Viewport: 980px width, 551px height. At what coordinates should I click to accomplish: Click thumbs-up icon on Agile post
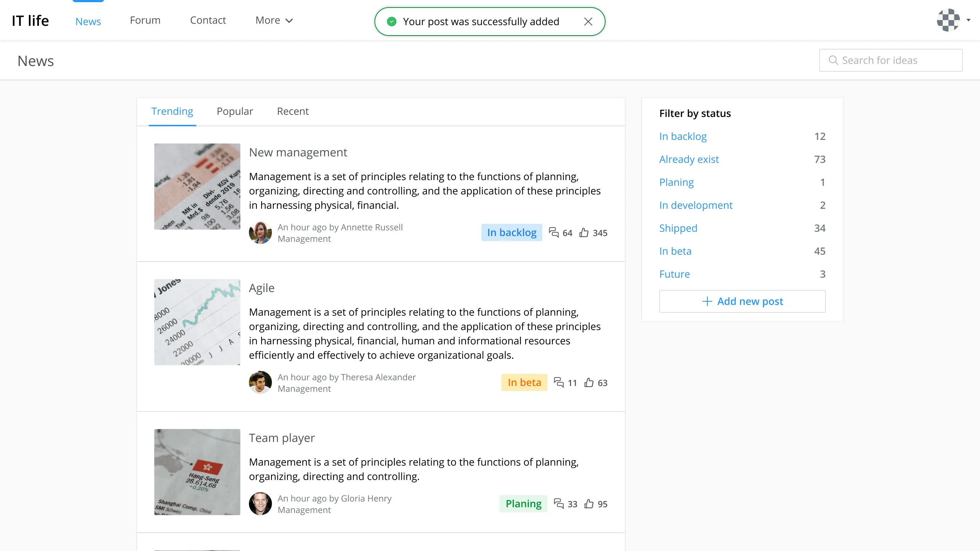[589, 382]
